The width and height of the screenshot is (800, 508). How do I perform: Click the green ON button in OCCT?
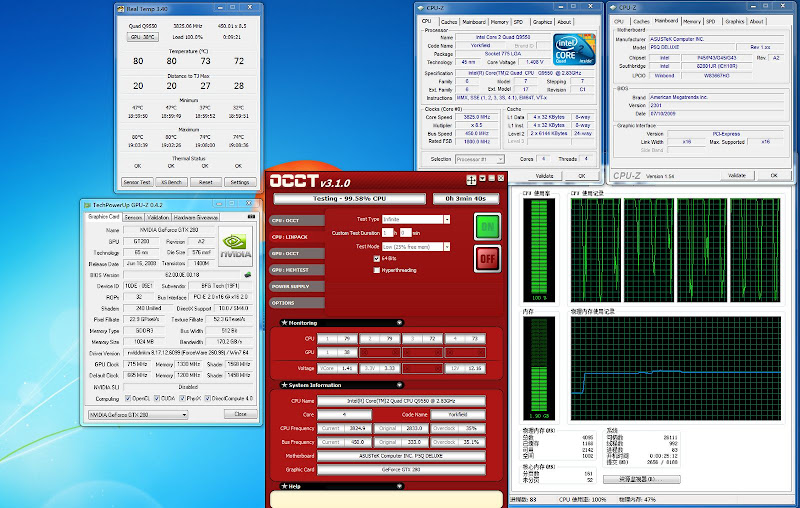click(487, 227)
